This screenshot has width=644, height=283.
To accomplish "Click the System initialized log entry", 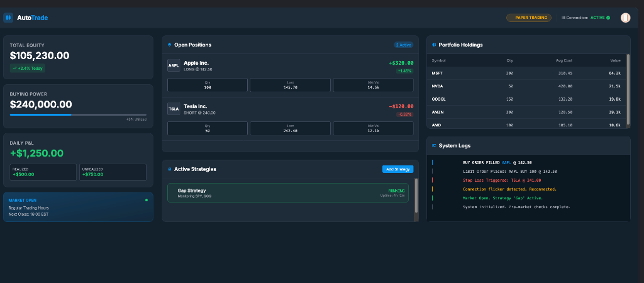I will pos(517,207).
